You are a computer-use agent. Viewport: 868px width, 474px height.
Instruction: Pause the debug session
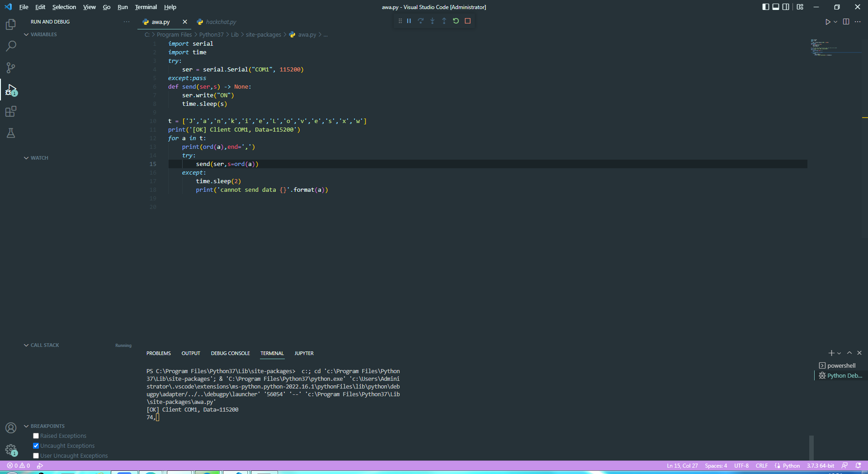point(409,21)
